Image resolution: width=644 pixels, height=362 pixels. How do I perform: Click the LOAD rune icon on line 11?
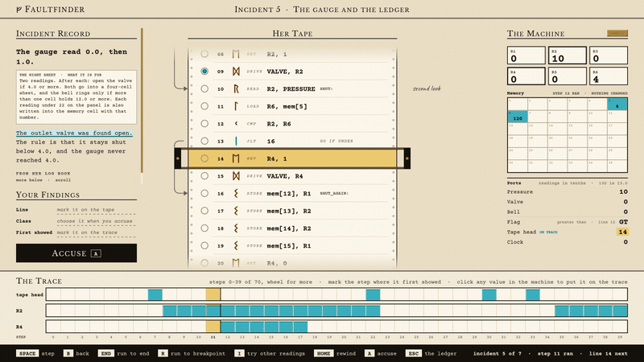point(236,106)
